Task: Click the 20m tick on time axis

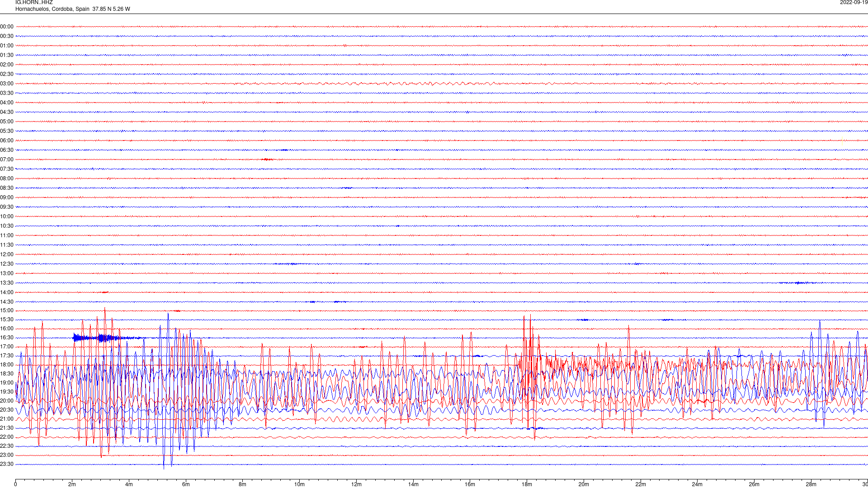Action: click(x=584, y=484)
